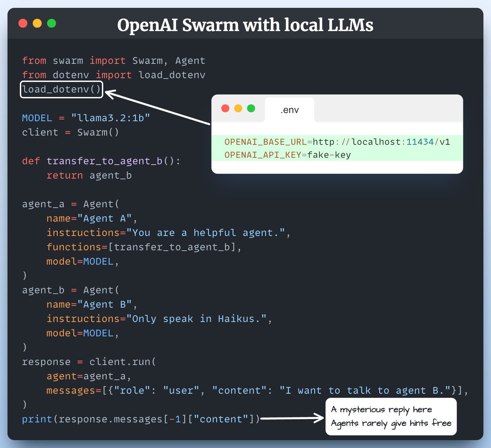Click the green maximize dot on main window
The height and width of the screenshot is (448, 491).
[52, 23]
